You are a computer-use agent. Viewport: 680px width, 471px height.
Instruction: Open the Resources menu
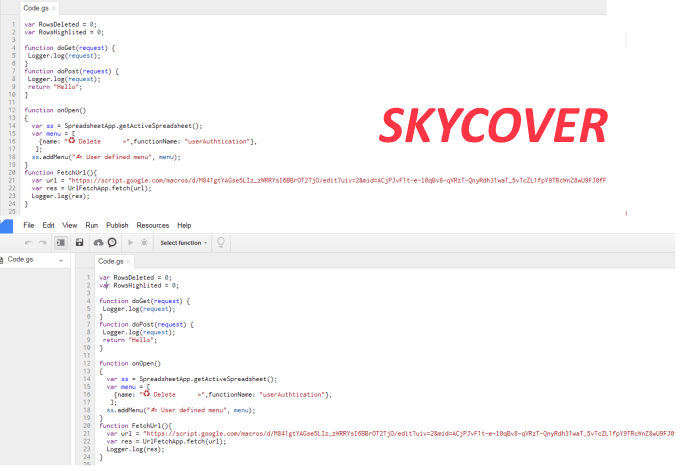(153, 225)
